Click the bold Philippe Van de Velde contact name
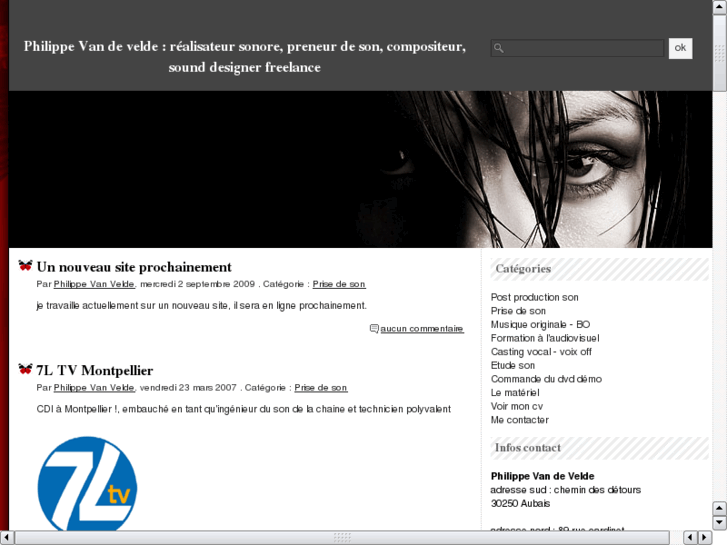Image resolution: width=727 pixels, height=545 pixels. [542, 476]
